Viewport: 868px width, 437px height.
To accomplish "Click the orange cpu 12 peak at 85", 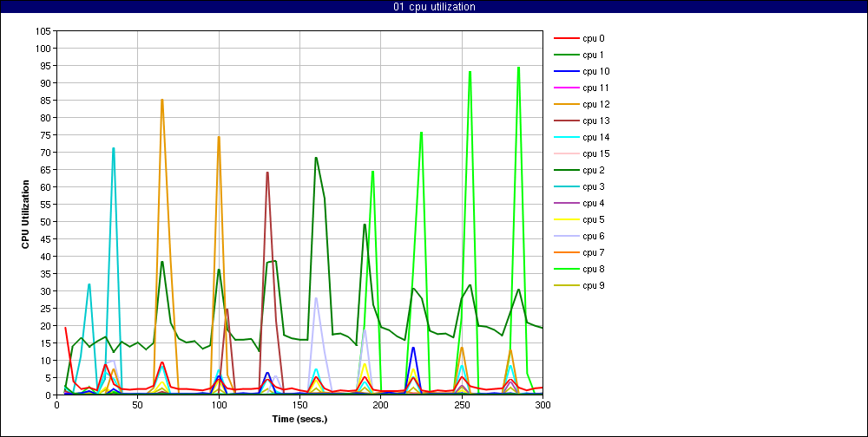I will (x=161, y=100).
